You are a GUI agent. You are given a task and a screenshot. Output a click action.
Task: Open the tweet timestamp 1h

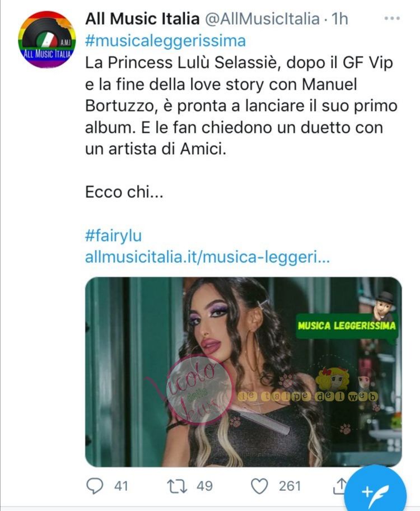point(340,19)
